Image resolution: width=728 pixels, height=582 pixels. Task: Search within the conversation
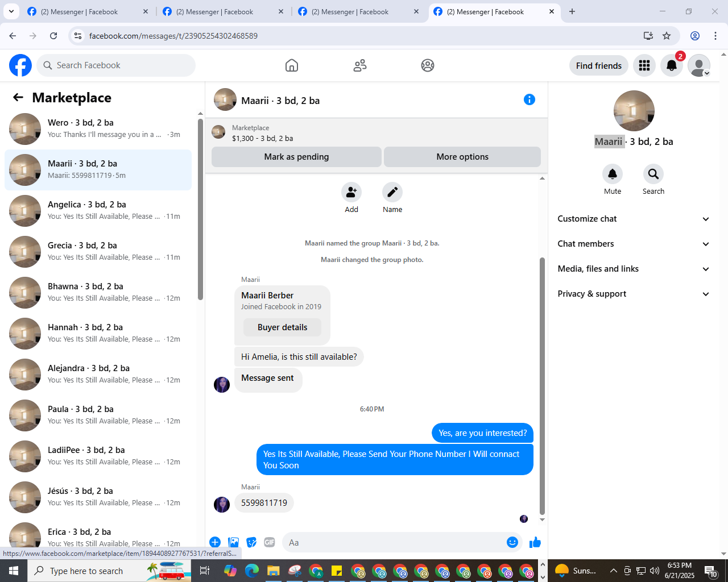[x=653, y=174]
